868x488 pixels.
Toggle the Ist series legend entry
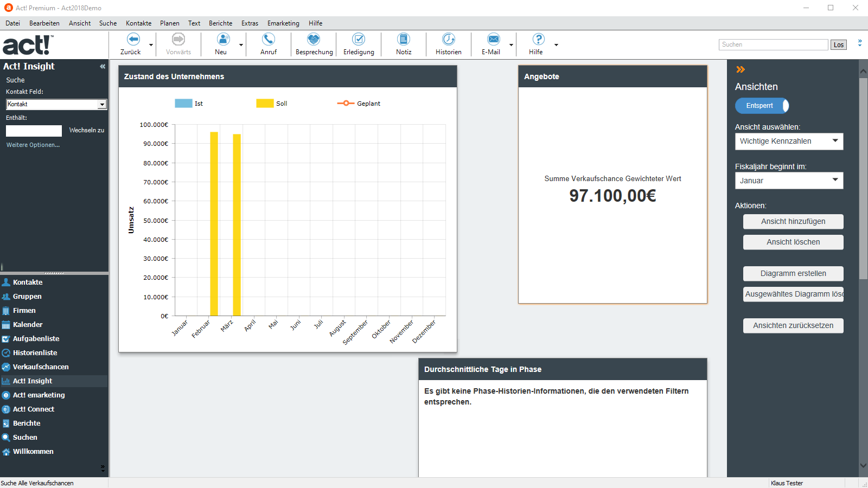coord(184,104)
